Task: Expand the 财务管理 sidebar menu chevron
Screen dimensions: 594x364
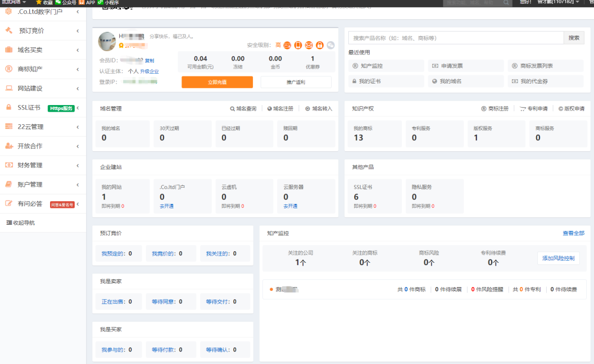Action: pyautogui.click(x=78, y=165)
